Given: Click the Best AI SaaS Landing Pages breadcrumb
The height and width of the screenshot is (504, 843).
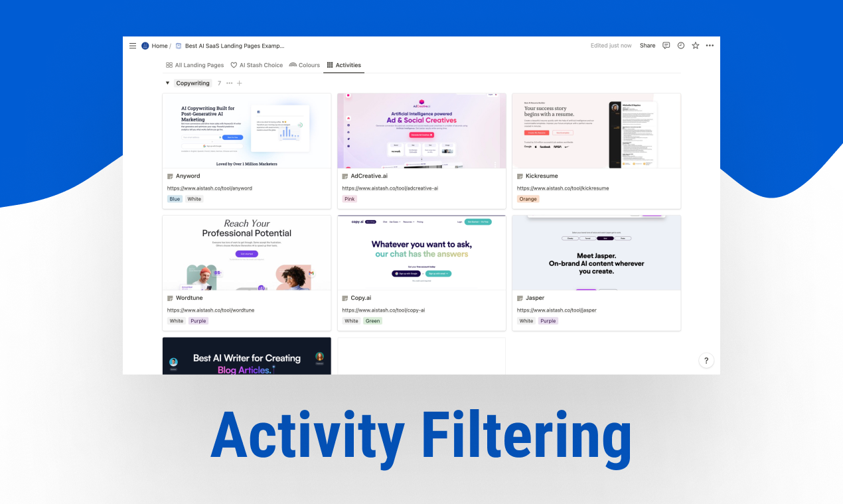Looking at the screenshot, I should (234, 46).
